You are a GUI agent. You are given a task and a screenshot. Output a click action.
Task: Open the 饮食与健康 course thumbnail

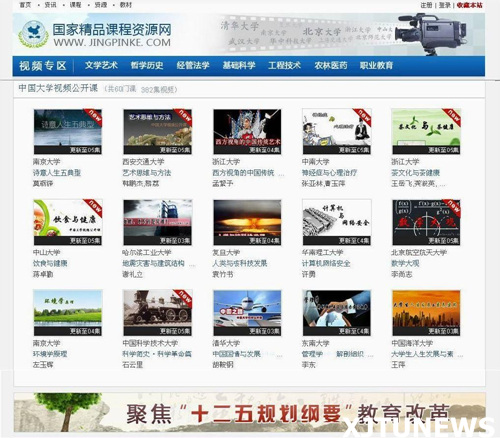pyautogui.click(x=68, y=222)
